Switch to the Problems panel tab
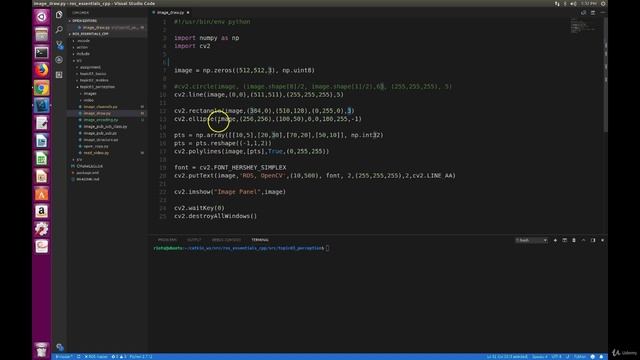This screenshot has height=360, width=640. pos(167,240)
